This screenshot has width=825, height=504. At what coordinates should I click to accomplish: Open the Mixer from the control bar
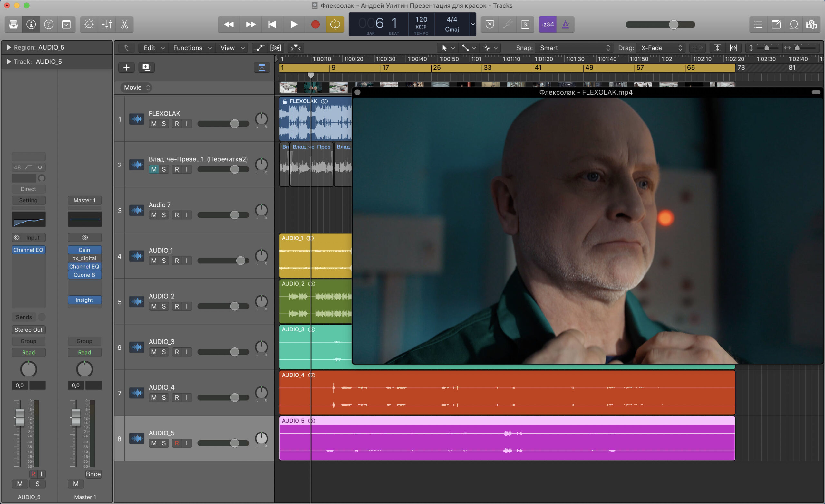click(x=106, y=24)
